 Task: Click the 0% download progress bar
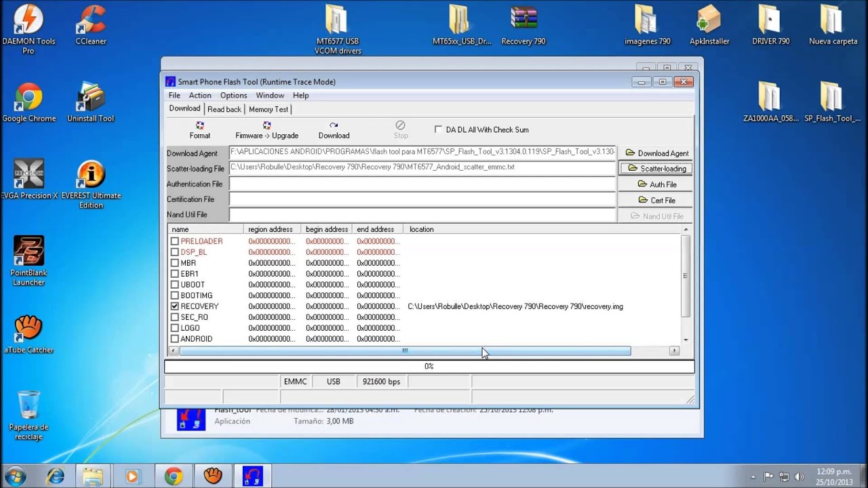429,366
